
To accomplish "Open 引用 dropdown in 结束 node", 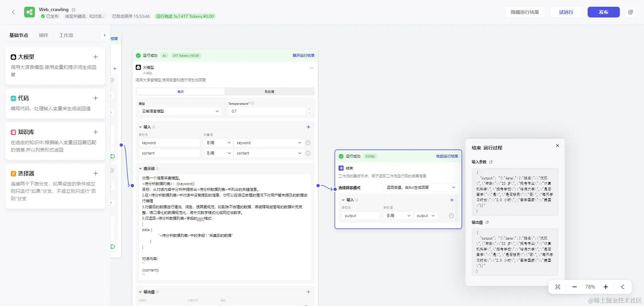I will click(x=398, y=216).
